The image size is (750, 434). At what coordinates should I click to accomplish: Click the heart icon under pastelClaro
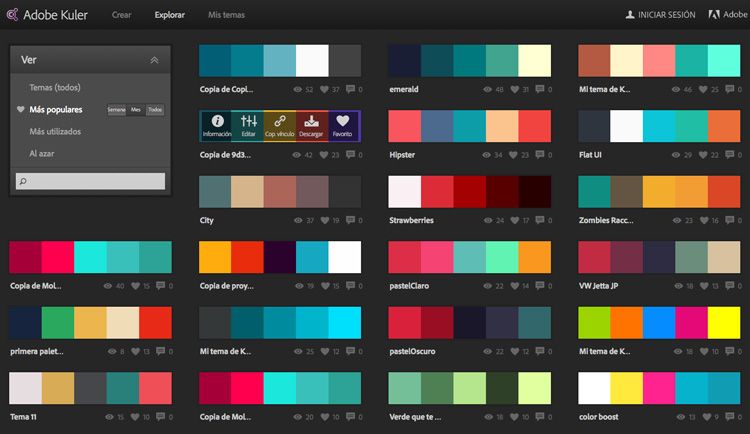tap(515, 286)
